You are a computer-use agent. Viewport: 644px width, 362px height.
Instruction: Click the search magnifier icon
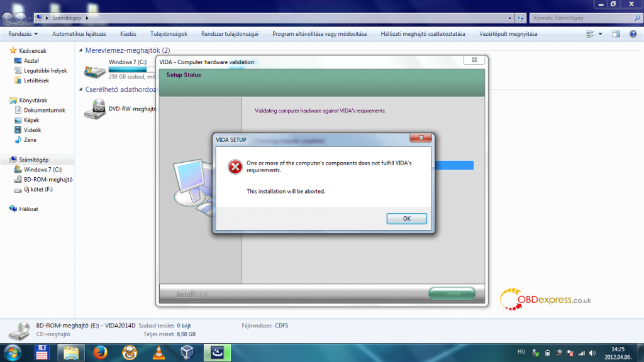point(638,18)
